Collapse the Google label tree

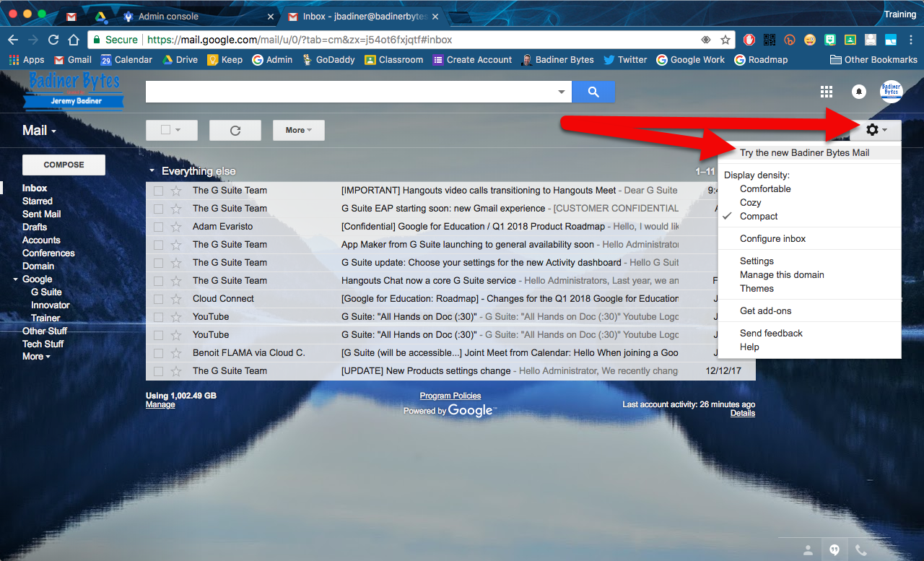[x=16, y=279]
